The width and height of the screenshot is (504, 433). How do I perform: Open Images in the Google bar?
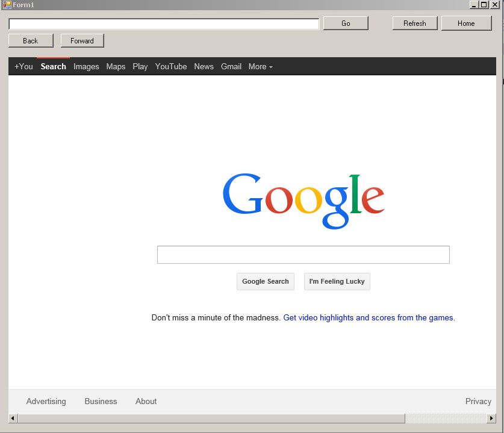pos(86,66)
